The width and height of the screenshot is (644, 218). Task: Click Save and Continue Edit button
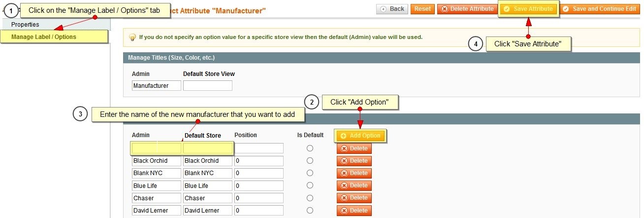600,9
